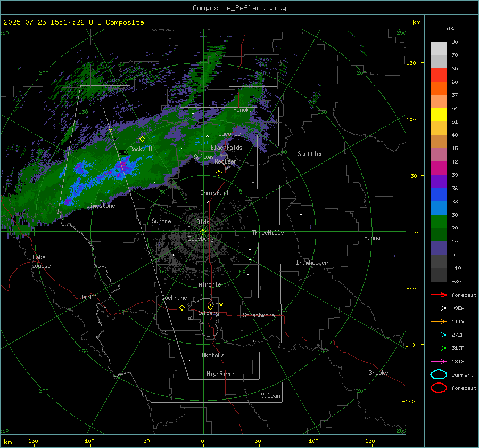This screenshot has height=448, width=479.
Task: Select the cyan 27ZW arrow in the legend
Action: 439,335
